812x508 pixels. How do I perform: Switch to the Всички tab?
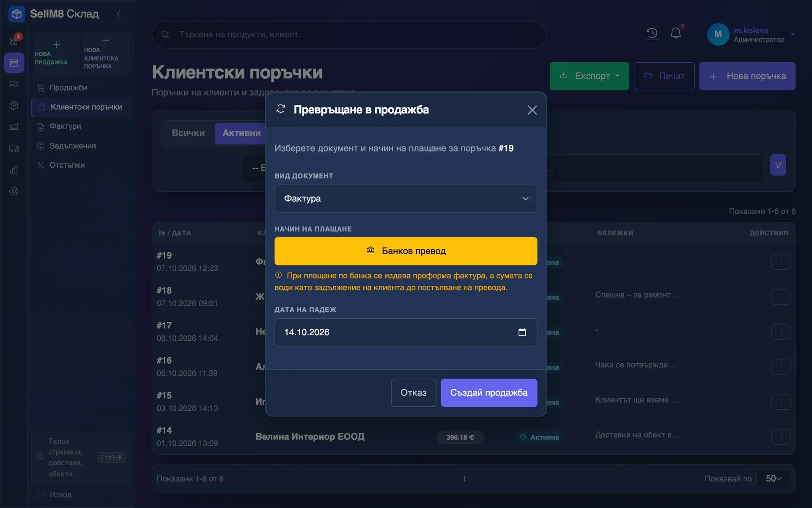(x=188, y=133)
